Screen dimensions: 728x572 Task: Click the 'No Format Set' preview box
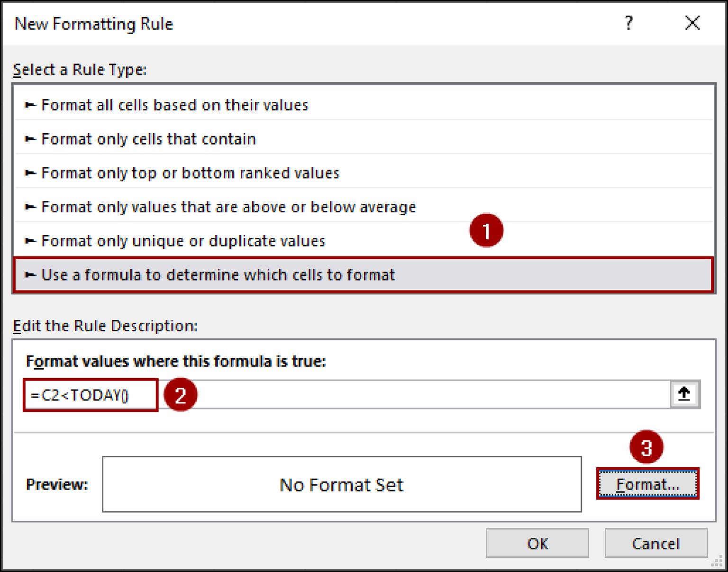point(341,484)
